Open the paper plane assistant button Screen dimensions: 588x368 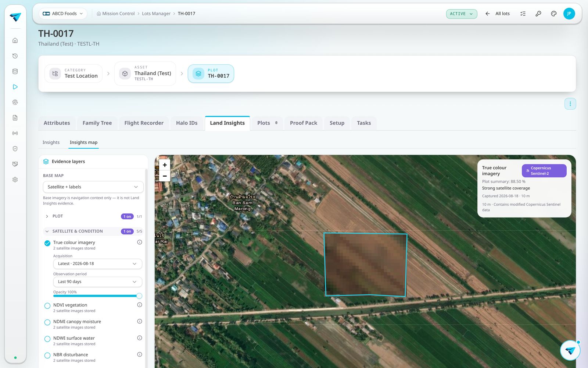570,350
